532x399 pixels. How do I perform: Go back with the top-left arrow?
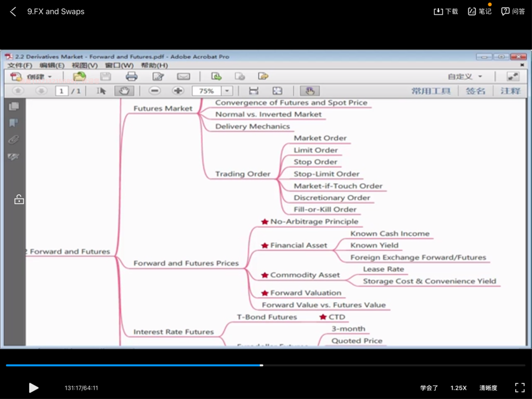click(x=13, y=11)
